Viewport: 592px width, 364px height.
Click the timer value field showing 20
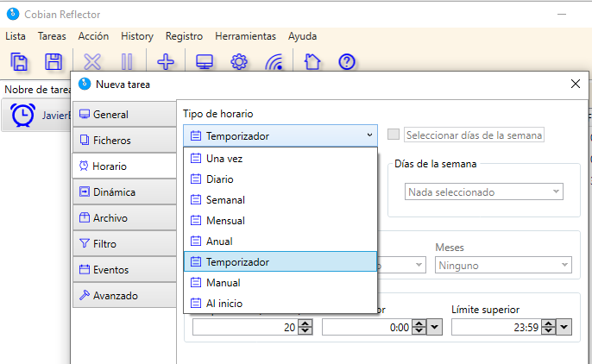[245, 327]
